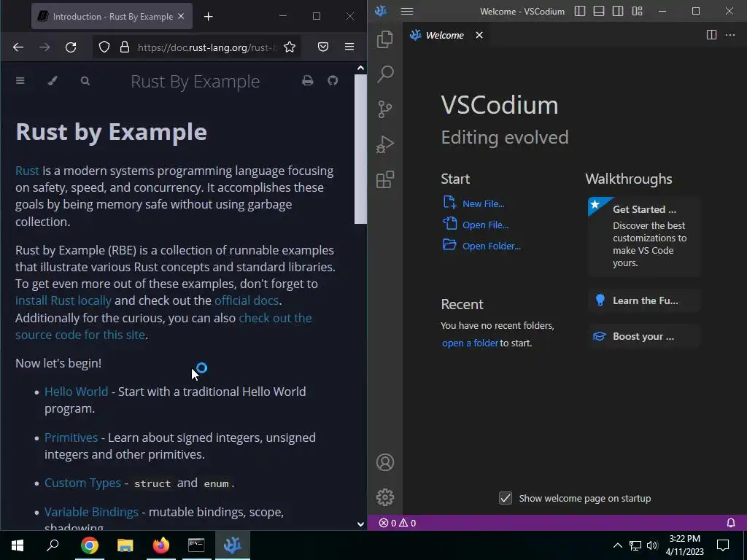The height and width of the screenshot is (560, 747).
Task: Open the Learn the Fundamentals walkthrough
Action: coord(644,300)
